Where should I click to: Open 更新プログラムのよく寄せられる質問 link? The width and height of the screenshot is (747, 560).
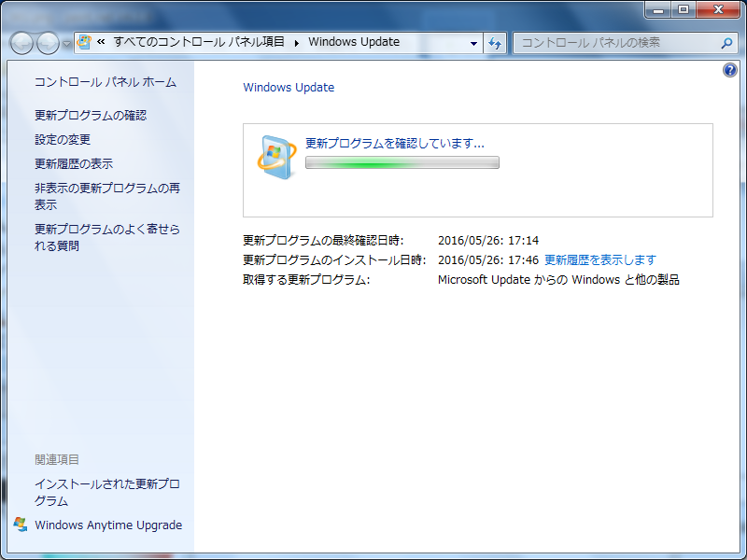107,237
